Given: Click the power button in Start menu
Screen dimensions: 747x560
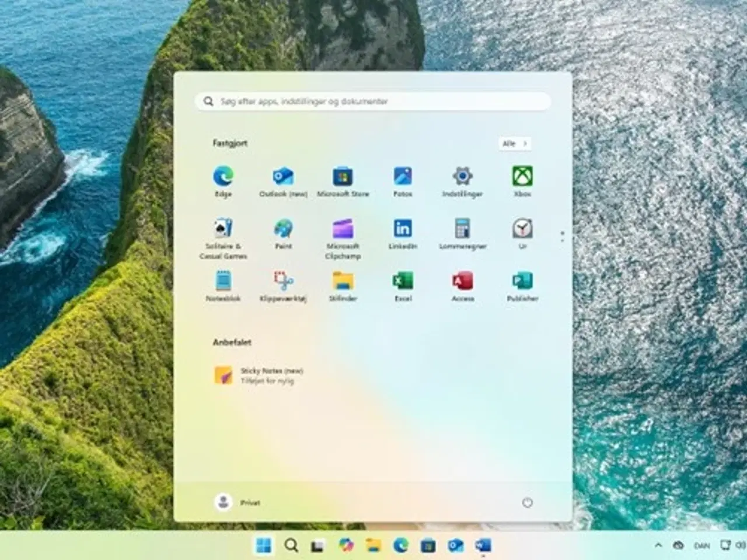Looking at the screenshot, I should pos(527,502).
